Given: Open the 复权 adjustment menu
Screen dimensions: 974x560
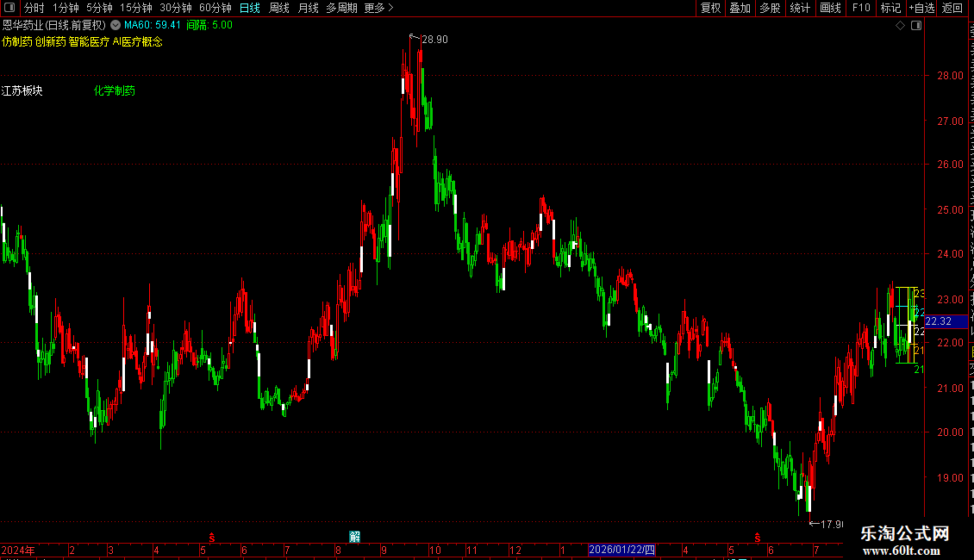Looking at the screenshot, I should (x=710, y=8).
